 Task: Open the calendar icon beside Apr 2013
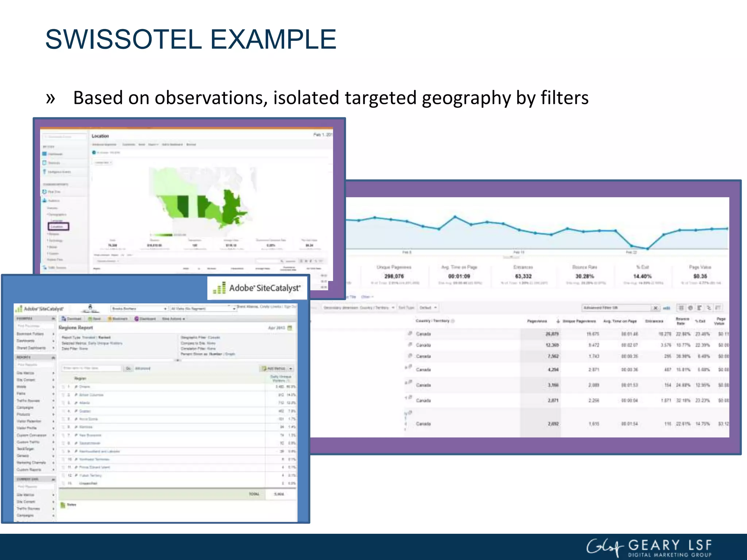tap(290, 328)
